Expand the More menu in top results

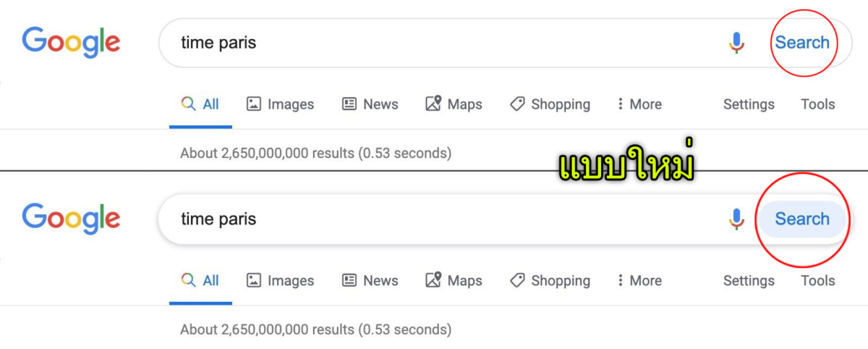(639, 104)
